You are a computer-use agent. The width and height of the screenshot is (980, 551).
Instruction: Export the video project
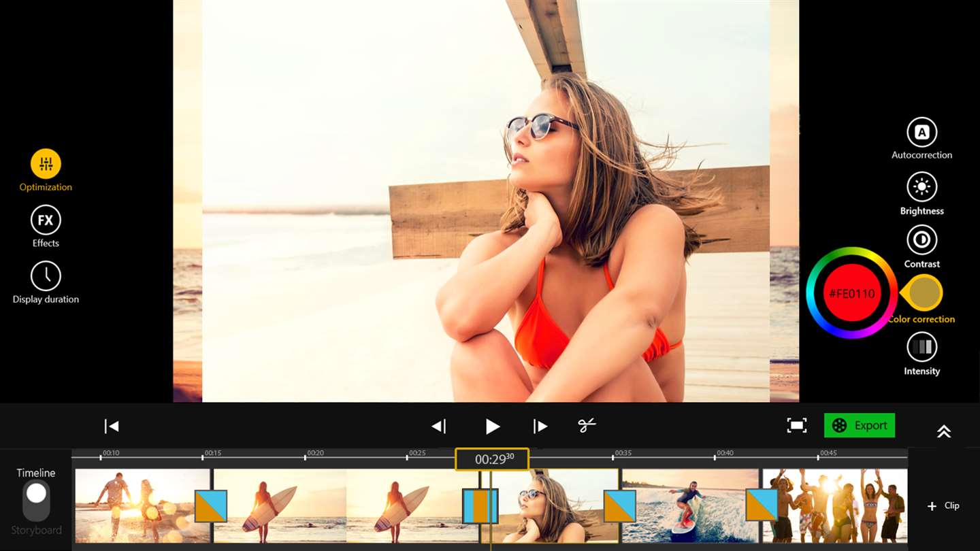[x=860, y=425]
